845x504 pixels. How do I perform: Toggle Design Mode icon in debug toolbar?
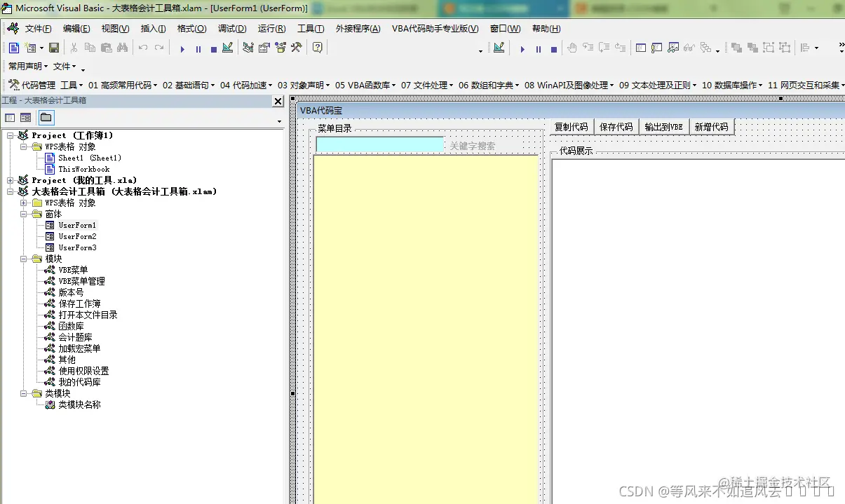pyautogui.click(x=499, y=48)
